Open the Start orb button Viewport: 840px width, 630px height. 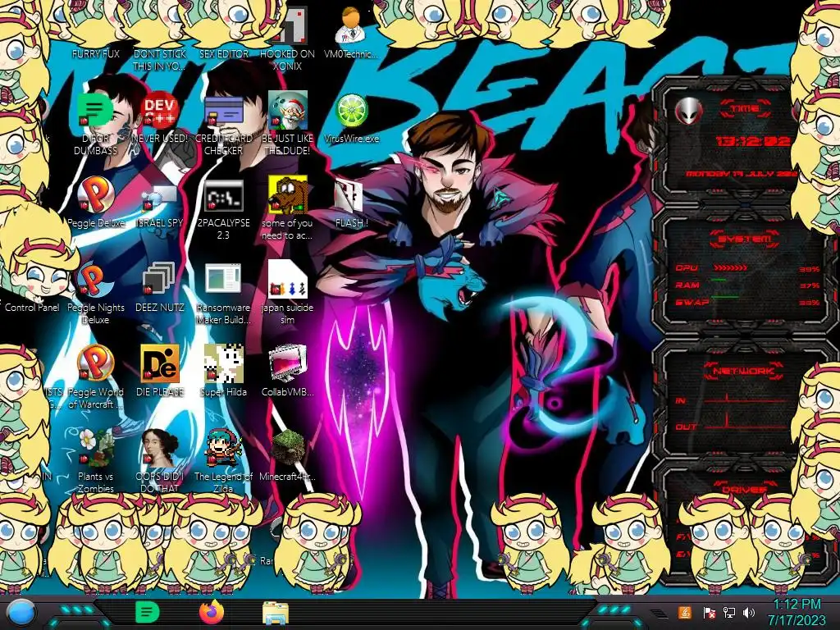pos(21,612)
